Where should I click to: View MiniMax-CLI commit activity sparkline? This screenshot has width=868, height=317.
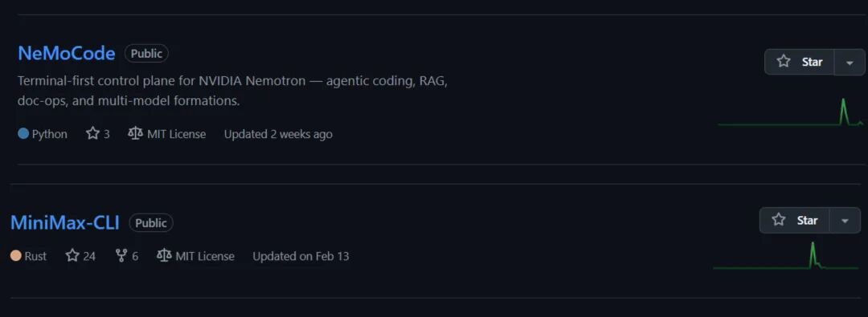coord(785,255)
